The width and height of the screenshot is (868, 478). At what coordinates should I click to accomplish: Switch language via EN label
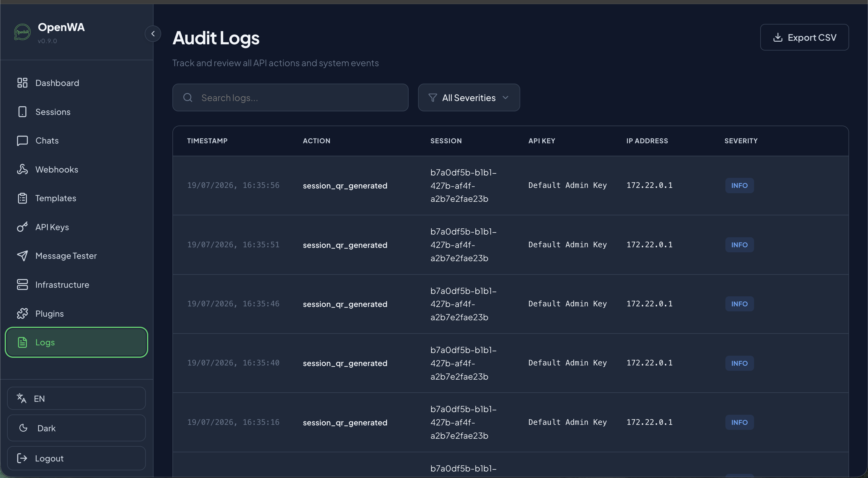point(40,399)
